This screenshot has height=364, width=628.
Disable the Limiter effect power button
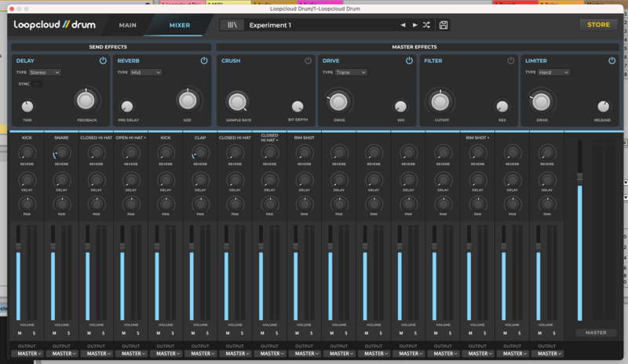[x=611, y=60]
